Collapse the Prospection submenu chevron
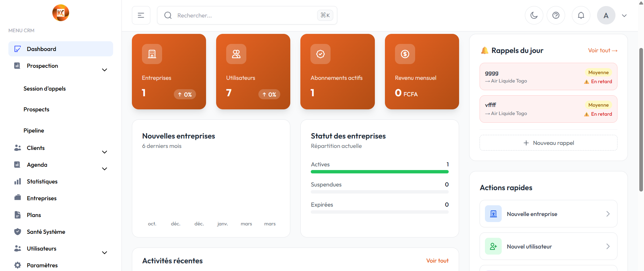This screenshot has height=271, width=644. tap(105, 70)
